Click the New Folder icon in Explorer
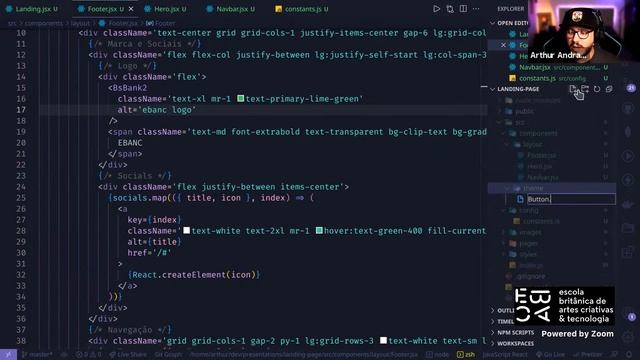Screen dimensions: 640x360 (x=585, y=89)
